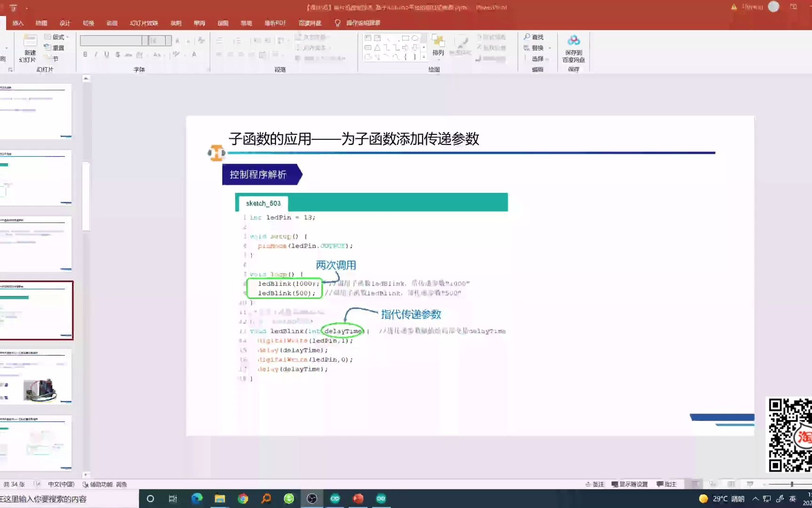
Task: Apply bold formatting to text
Action: click(x=85, y=54)
